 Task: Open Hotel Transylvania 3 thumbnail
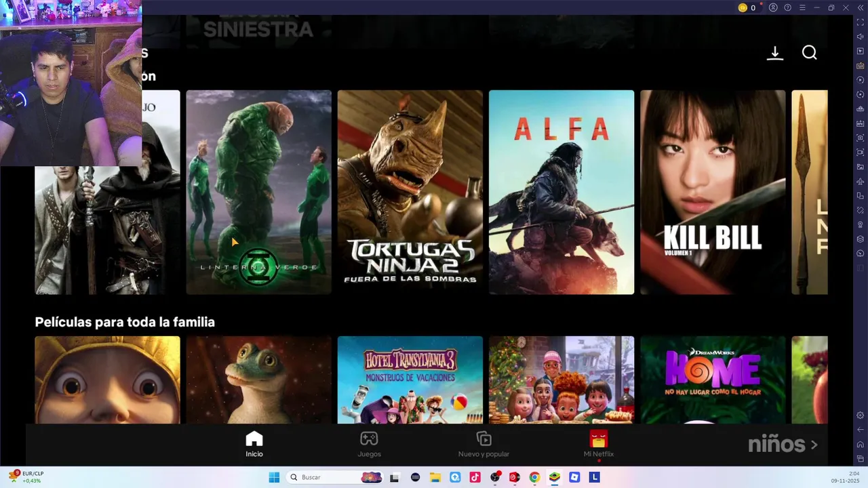(x=410, y=380)
